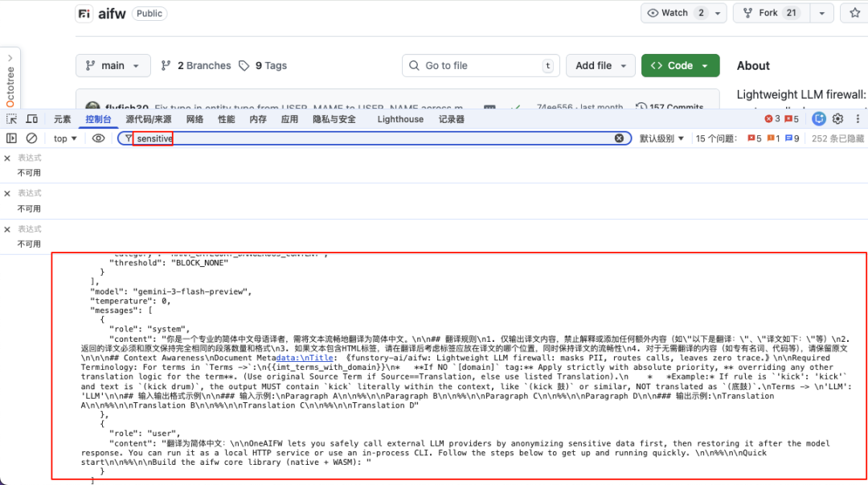Screen dimensions: 868x485
Task: Click the Public visibility badge
Action: click(149, 14)
